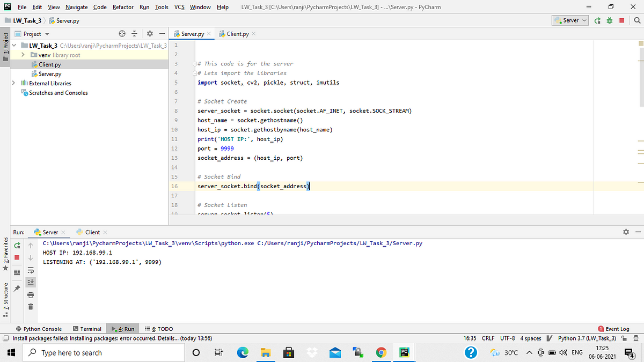Open the Run panel settings gear
The height and width of the screenshot is (362, 644).
coord(626,232)
